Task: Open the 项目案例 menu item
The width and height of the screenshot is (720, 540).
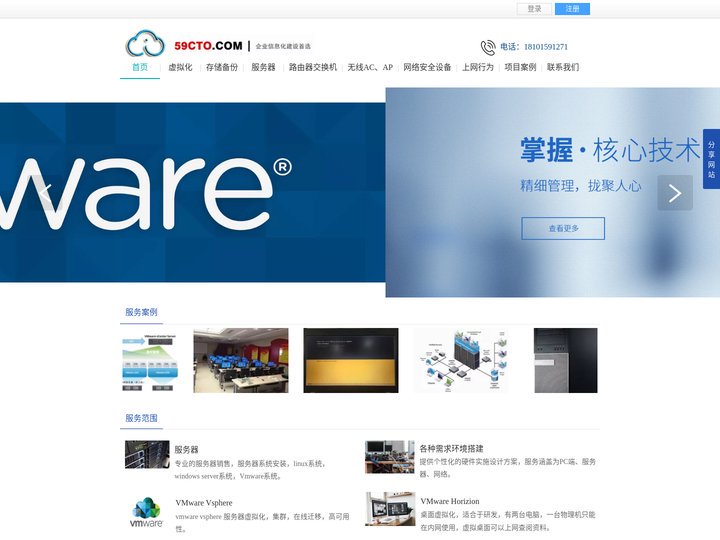Action: [520, 68]
